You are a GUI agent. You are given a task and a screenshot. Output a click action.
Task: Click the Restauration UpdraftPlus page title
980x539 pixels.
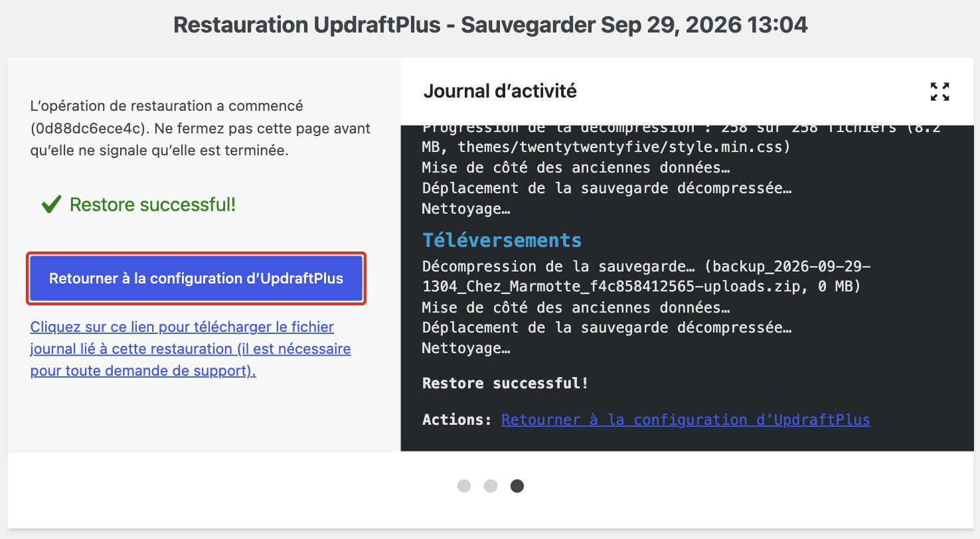tap(491, 25)
